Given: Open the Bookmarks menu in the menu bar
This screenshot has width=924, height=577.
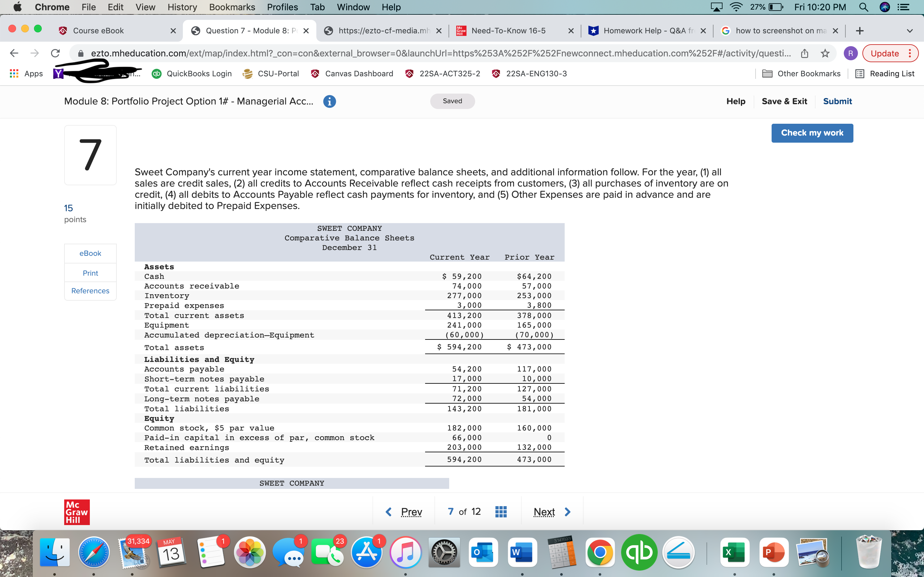Looking at the screenshot, I should coord(232,7).
